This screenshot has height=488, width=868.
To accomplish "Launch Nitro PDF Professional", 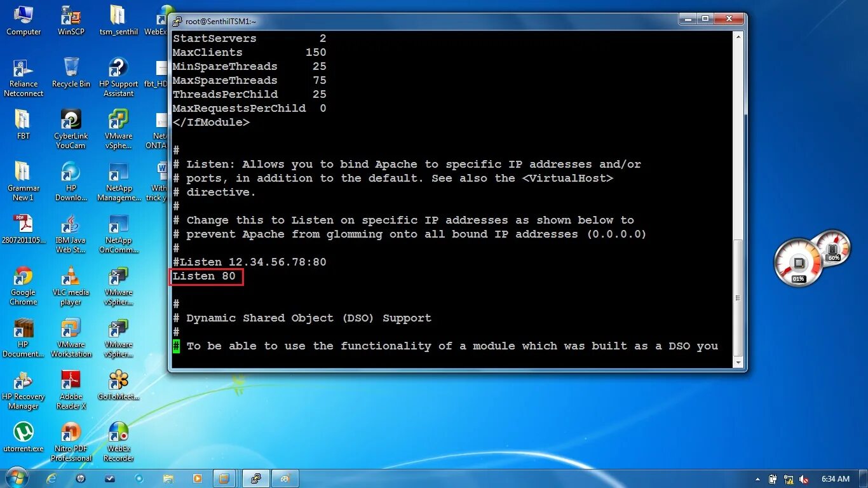I will (x=71, y=442).
